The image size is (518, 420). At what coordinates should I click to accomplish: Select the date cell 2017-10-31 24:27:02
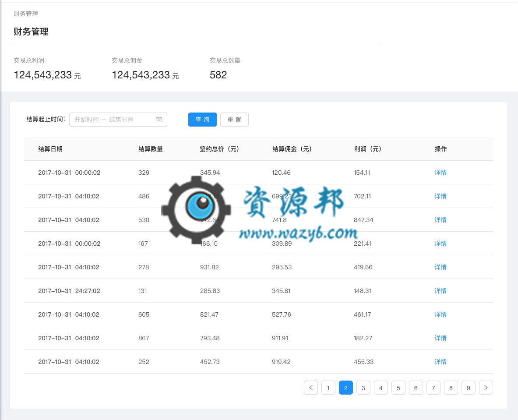click(x=69, y=291)
